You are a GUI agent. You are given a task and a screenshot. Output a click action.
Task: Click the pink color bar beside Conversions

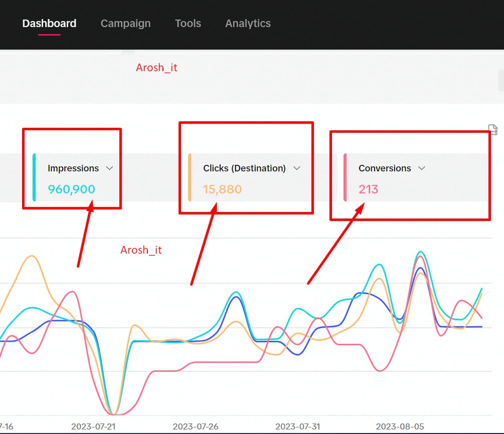[x=345, y=177]
